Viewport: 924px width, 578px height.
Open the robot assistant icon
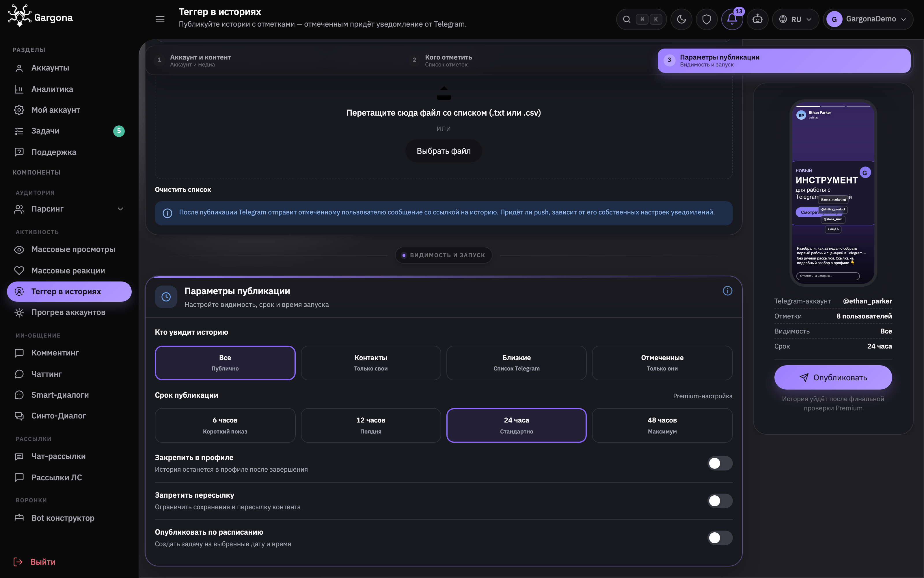pyautogui.click(x=757, y=19)
